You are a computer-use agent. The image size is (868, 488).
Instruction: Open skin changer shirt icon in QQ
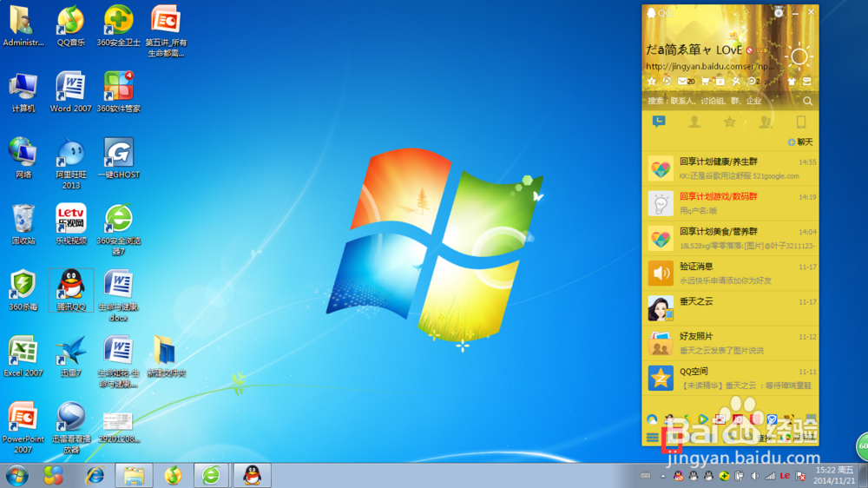(792, 82)
